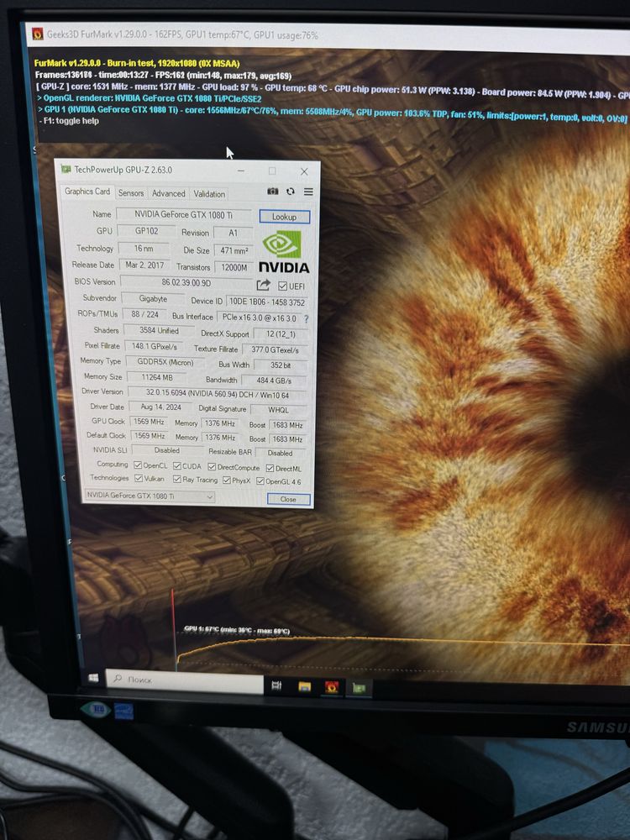630x840 pixels.
Task: Take GPU-Z screenshot with camera icon
Action: (x=273, y=192)
